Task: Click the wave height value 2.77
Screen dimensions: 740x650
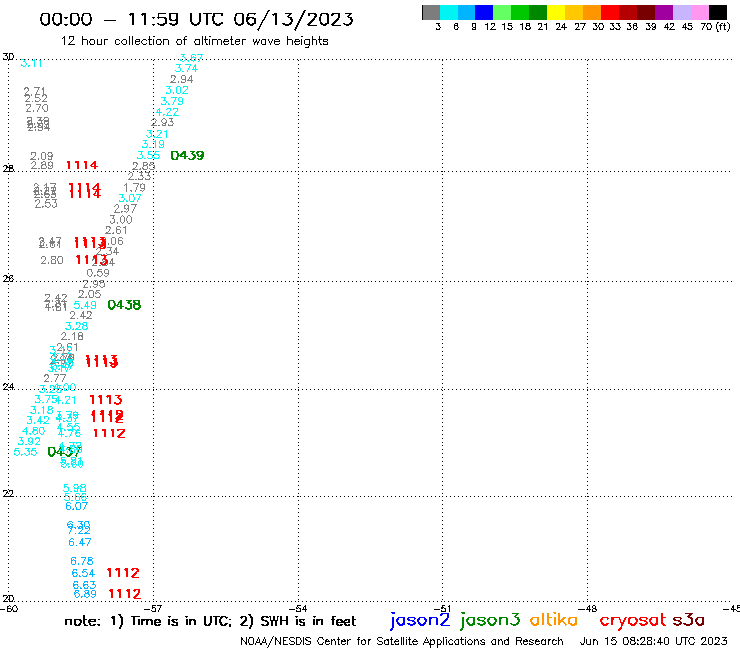Action: (x=55, y=378)
